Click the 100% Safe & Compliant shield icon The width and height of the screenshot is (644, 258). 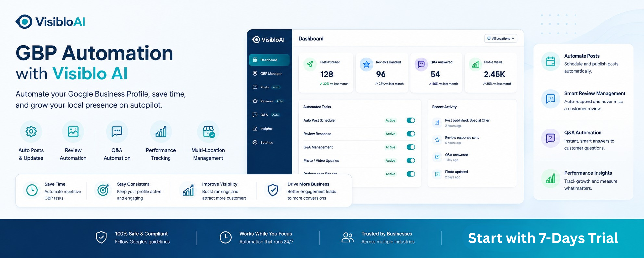tap(101, 238)
